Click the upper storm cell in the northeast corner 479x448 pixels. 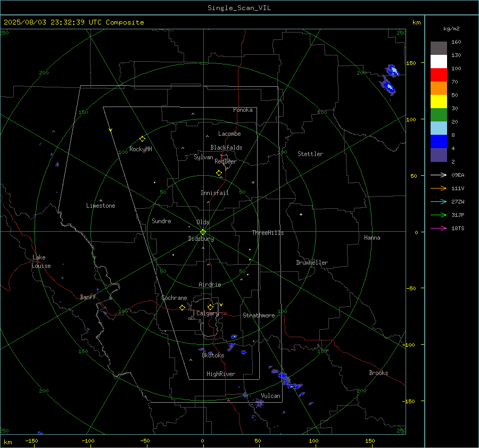point(392,70)
